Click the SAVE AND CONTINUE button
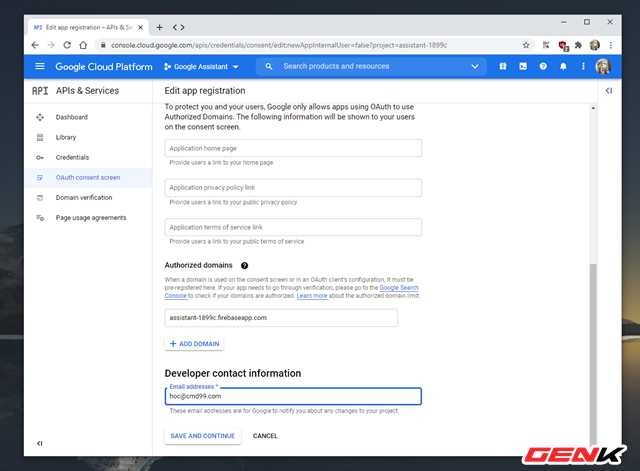The width and height of the screenshot is (640, 471). (203, 436)
